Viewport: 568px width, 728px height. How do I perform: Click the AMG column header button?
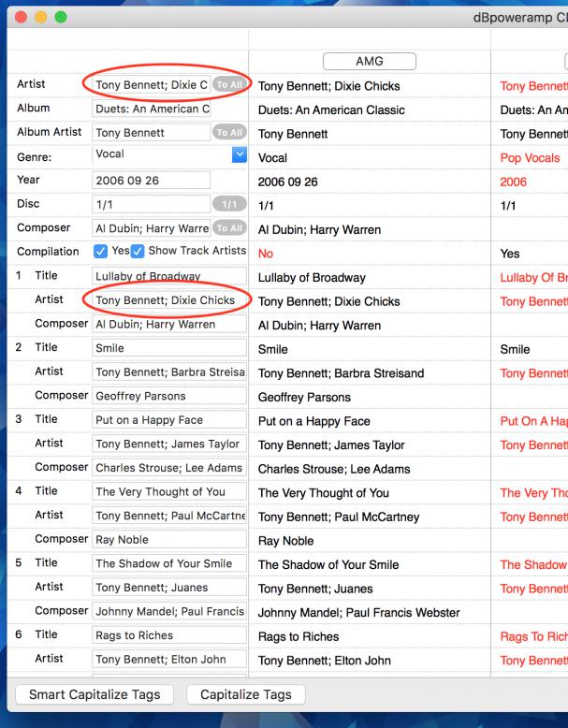point(370,62)
